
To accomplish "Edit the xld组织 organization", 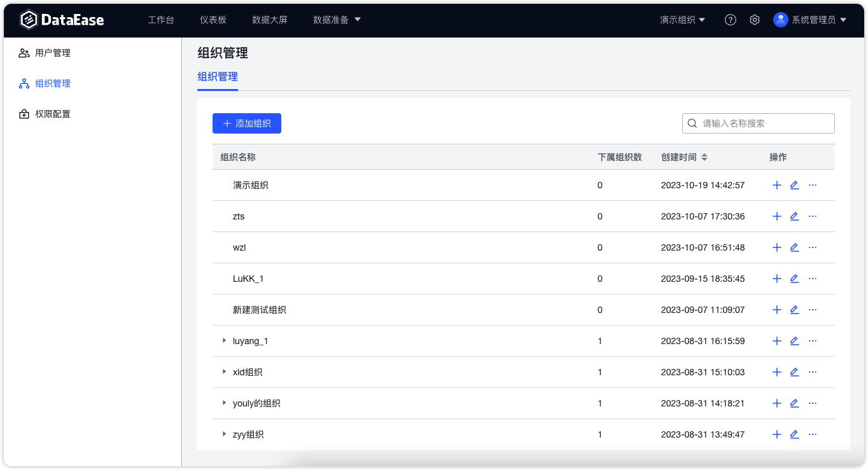I will click(x=794, y=372).
